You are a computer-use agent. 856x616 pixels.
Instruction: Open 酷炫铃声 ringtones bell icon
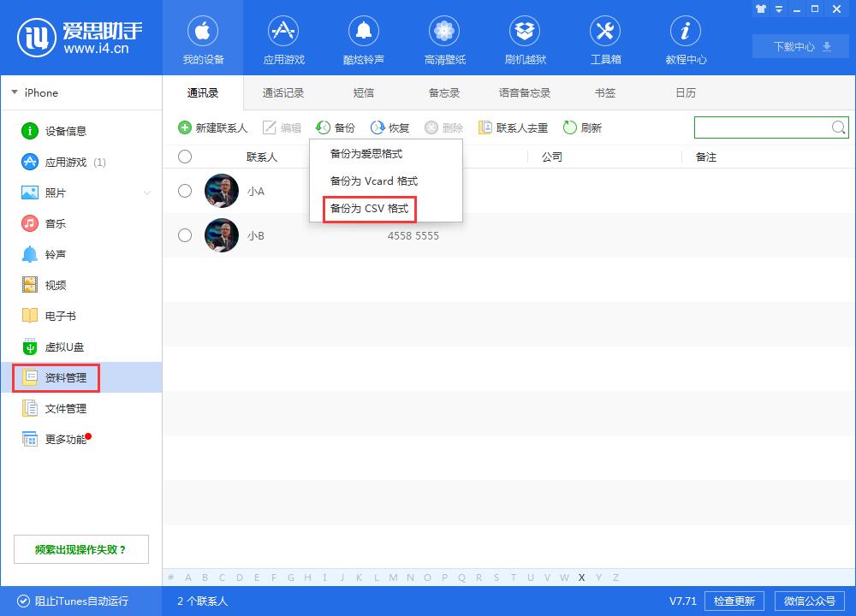pyautogui.click(x=364, y=31)
